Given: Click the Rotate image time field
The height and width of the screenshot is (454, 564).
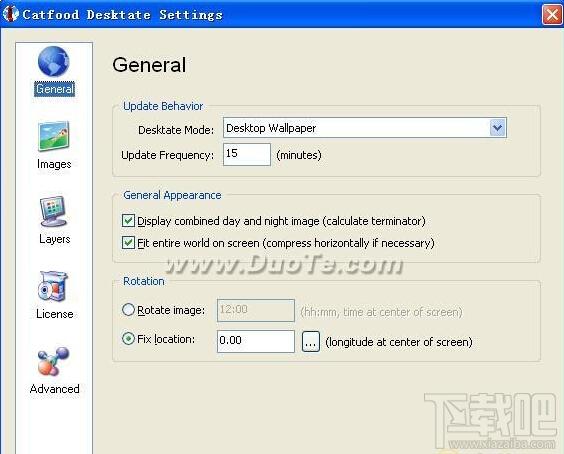Looking at the screenshot, I should pos(256,310).
